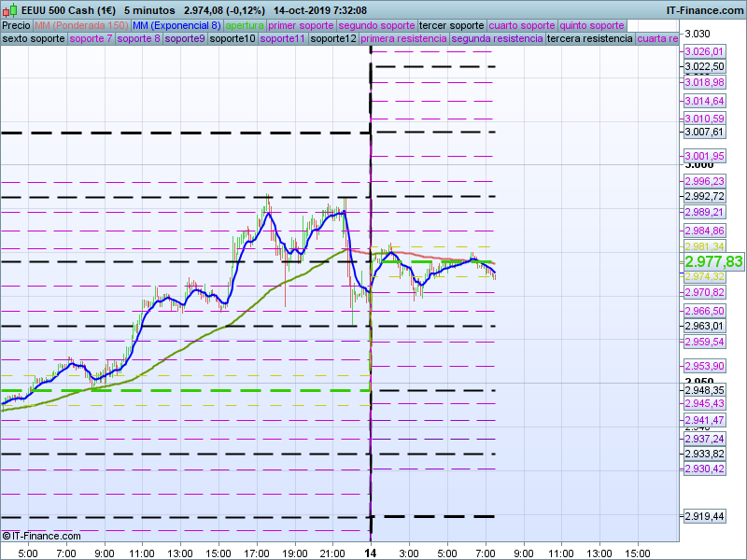Image resolution: width=747 pixels, height=560 pixels.
Task: Click the tercer soporte label
Action: [x=451, y=25]
